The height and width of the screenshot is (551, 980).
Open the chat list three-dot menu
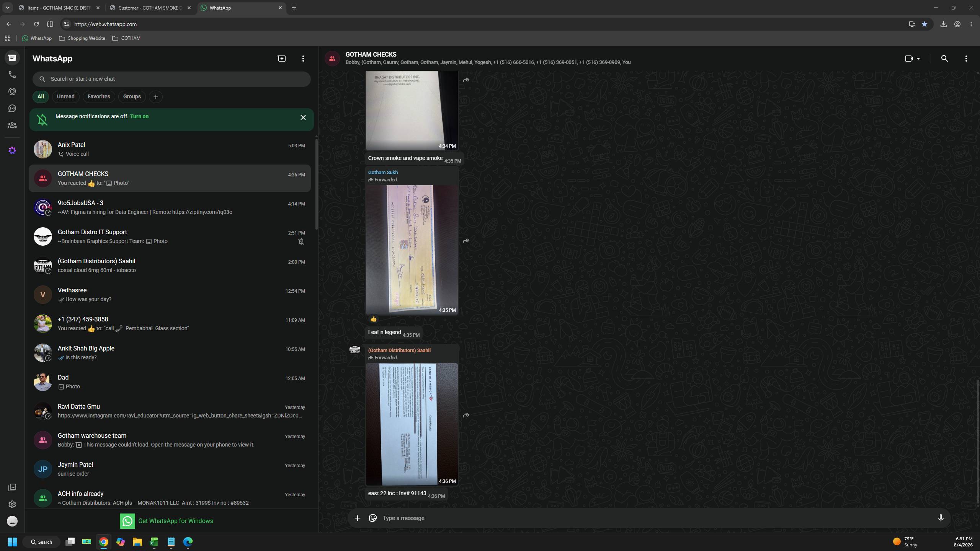point(303,59)
